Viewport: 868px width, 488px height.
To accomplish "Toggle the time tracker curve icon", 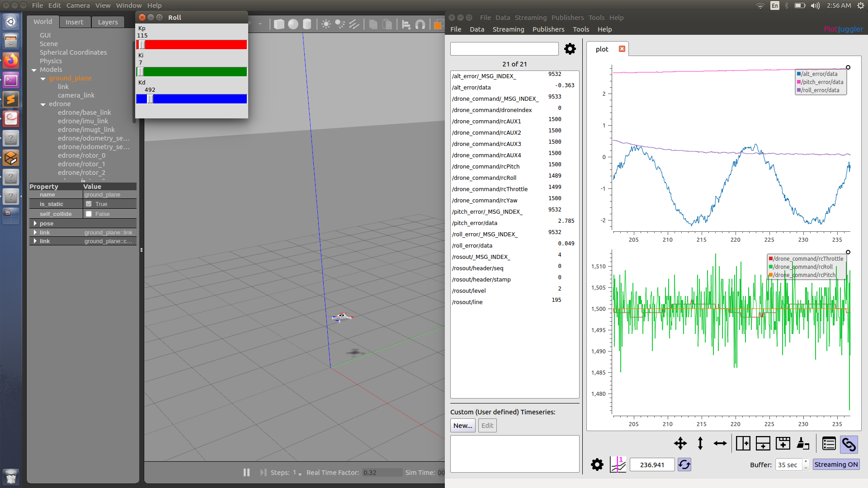I will [x=618, y=465].
